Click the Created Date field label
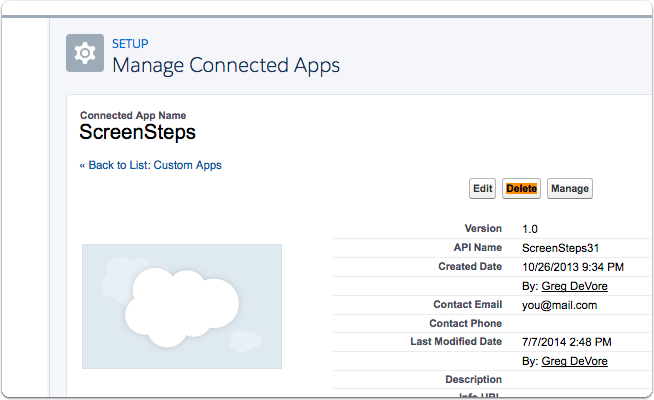The image size is (654, 400). click(x=470, y=267)
